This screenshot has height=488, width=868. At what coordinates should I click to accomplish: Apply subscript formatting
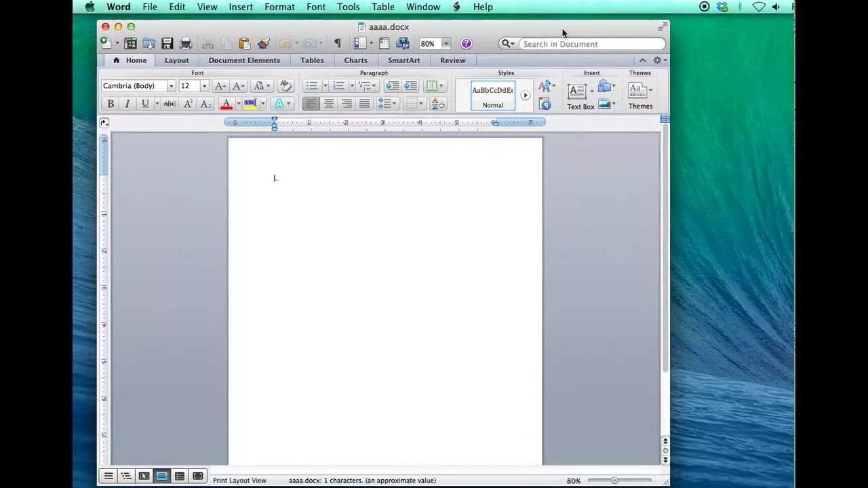206,104
